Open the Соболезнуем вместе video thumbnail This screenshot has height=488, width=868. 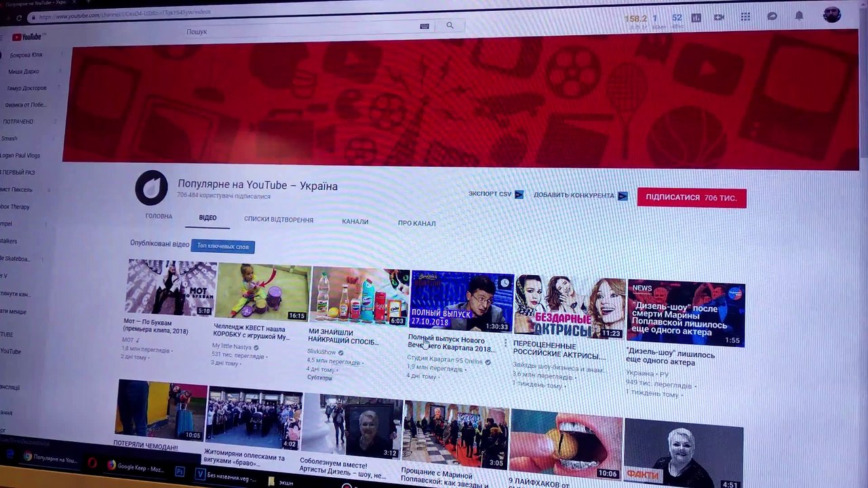351,426
